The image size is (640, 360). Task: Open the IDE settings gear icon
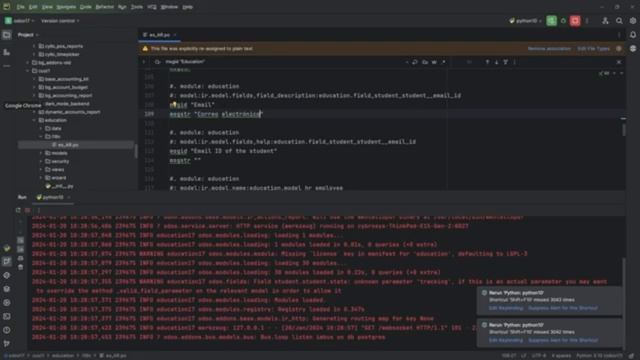tap(633, 21)
